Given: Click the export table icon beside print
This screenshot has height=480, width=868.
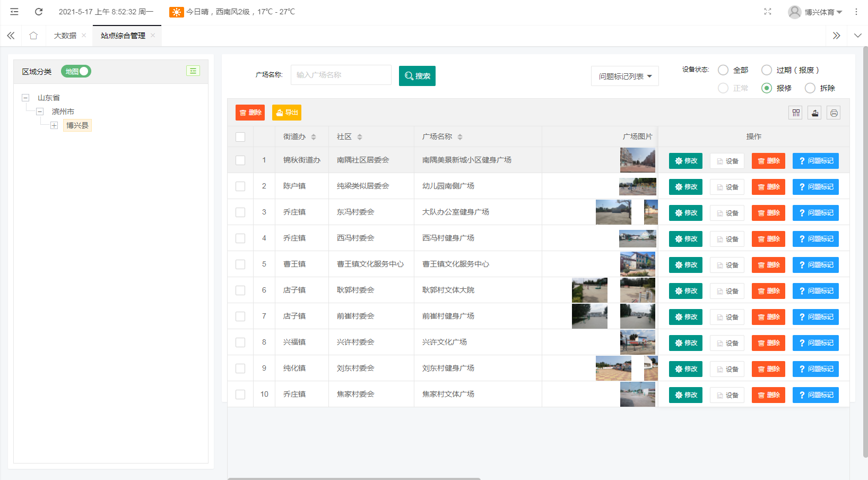Looking at the screenshot, I should coord(814,113).
